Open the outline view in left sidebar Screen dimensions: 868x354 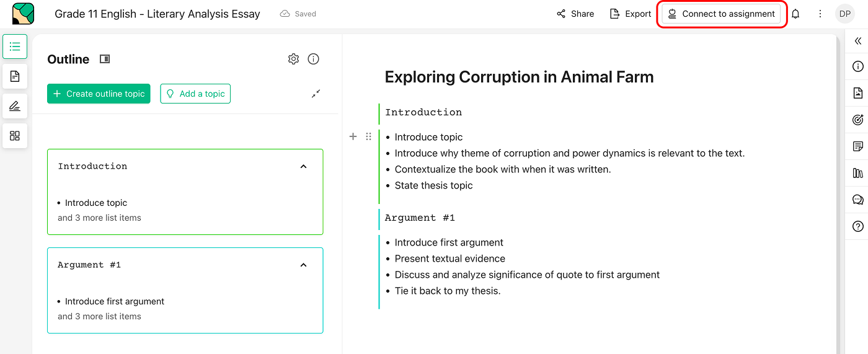tap(15, 46)
